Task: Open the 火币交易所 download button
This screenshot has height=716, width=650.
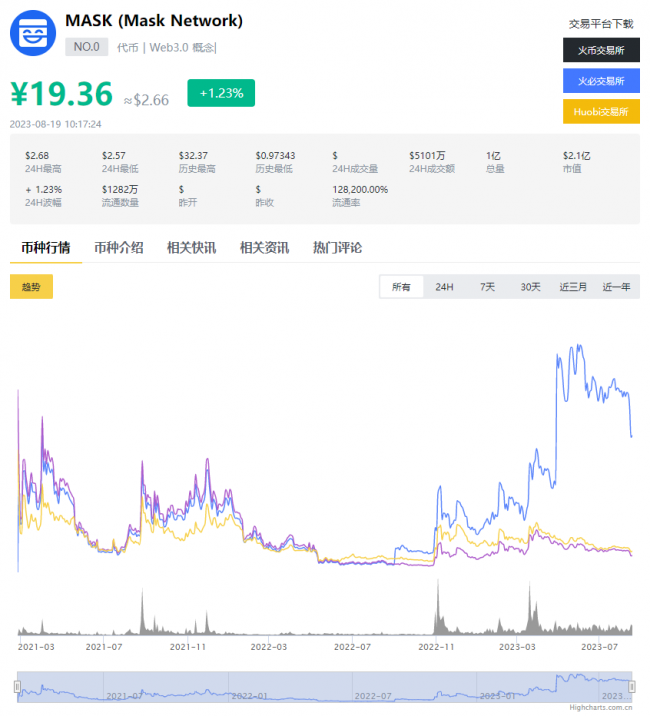Action: 601,50
